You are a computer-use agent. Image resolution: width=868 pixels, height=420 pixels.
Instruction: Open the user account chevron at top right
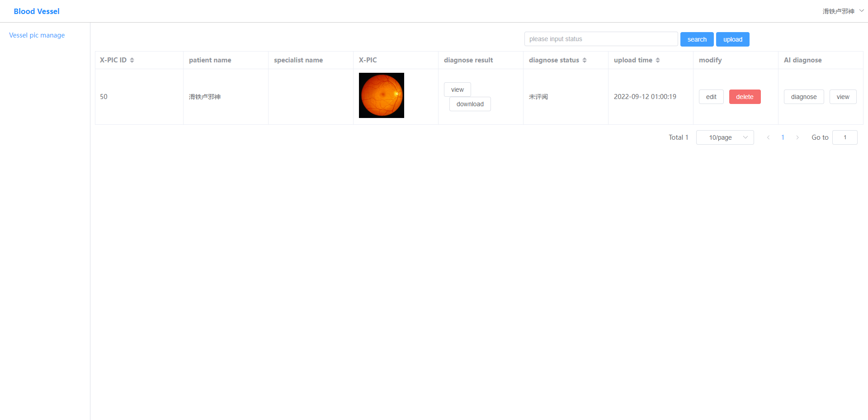[x=861, y=10]
